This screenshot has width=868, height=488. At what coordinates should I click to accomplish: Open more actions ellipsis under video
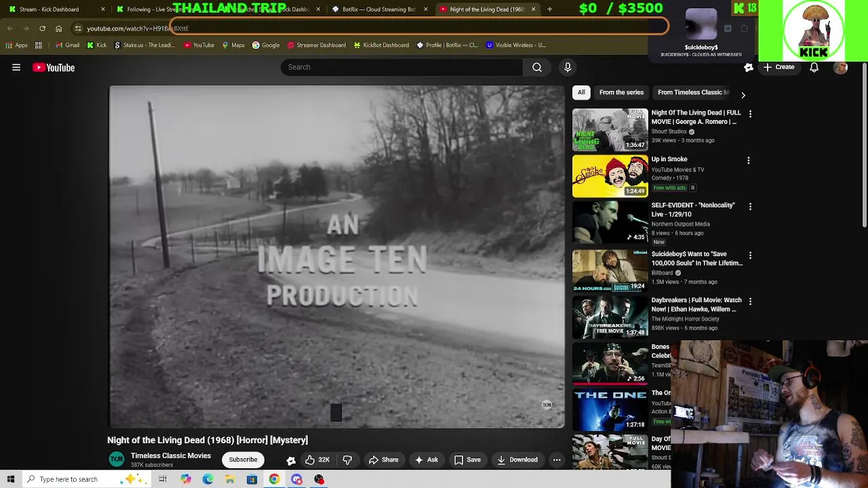[557, 460]
